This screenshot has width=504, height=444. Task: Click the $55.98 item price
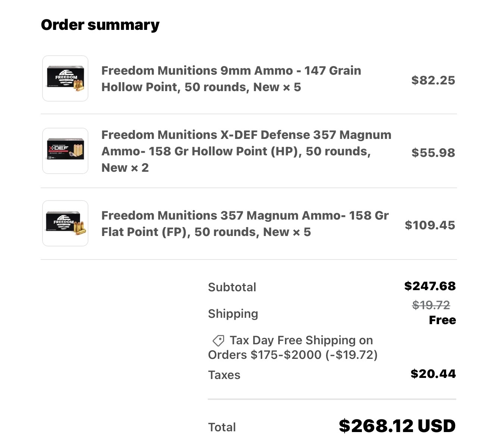click(x=433, y=153)
